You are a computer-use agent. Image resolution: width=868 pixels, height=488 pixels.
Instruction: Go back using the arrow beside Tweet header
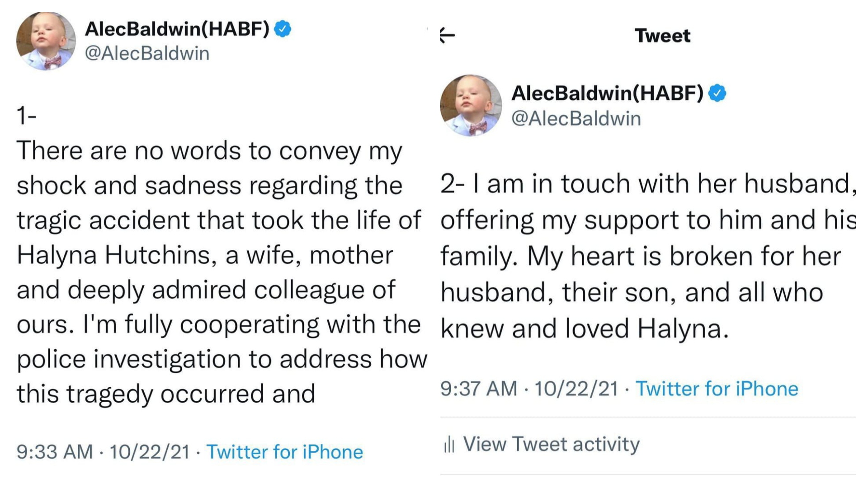[x=447, y=35]
